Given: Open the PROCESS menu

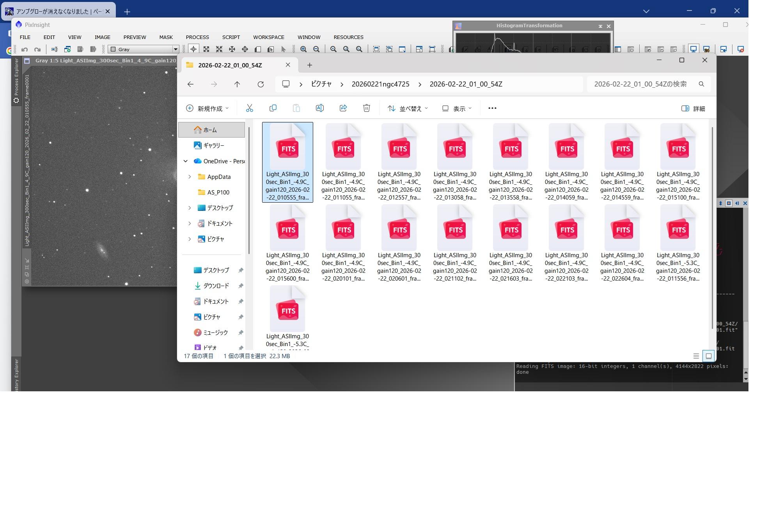Looking at the screenshot, I should coord(197,37).
